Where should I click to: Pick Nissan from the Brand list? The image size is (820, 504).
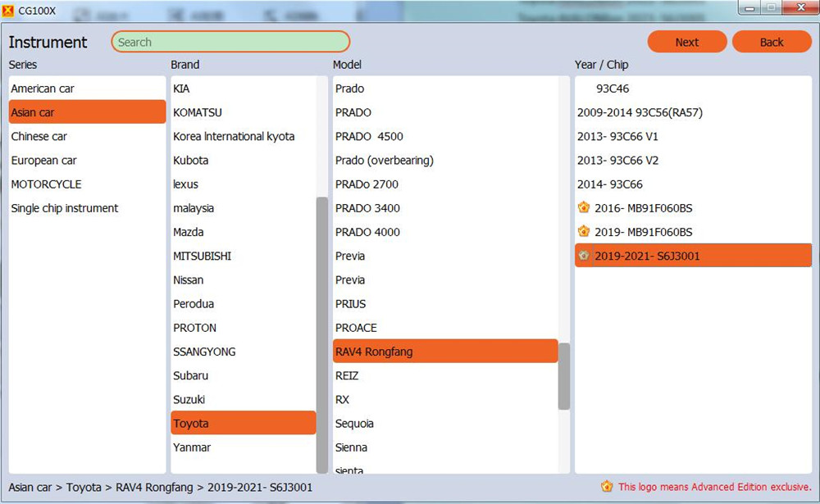pyautogui.click(x=244, y=279)
